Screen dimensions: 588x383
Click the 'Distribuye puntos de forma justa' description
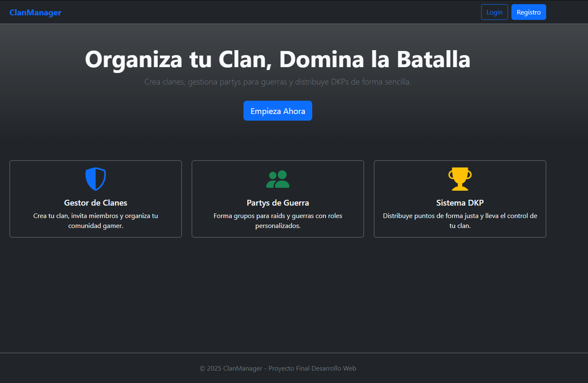(460, 216)
